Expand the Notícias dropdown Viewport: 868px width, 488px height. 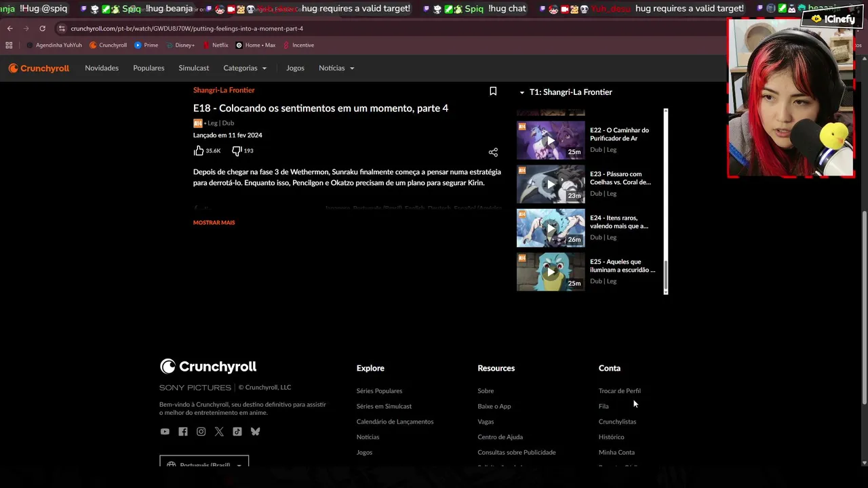point(336,68)
